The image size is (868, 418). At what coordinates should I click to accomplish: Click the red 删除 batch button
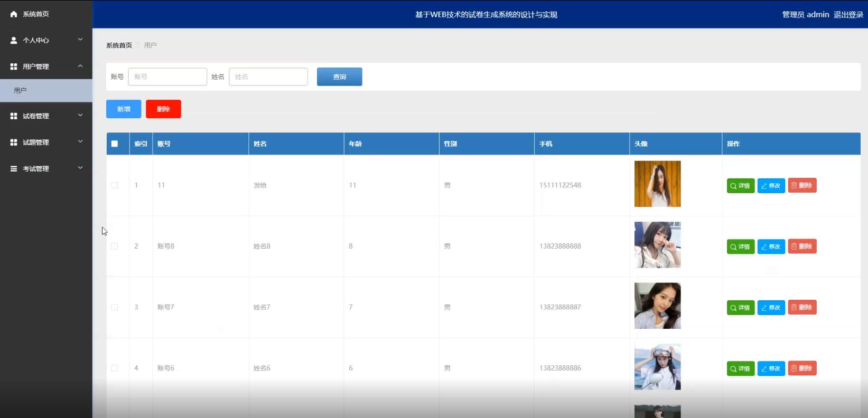coord(163,109)
